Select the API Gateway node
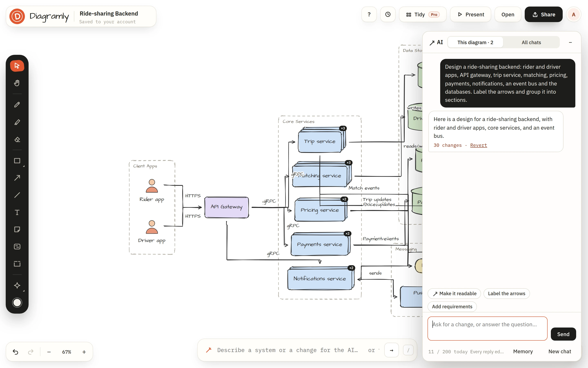This screenshot has width=588, height=368. (226, 207)
